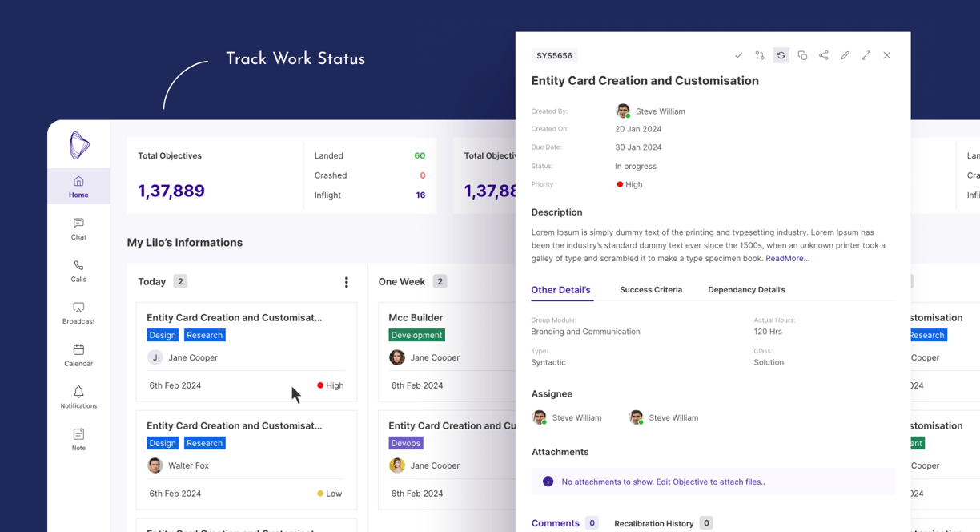Image resolution: width=980 pixels, height=532 pixels.
Task: Click Jane Cooper's avatar on Mcc Builder card
Action: (x=397, y=357)
